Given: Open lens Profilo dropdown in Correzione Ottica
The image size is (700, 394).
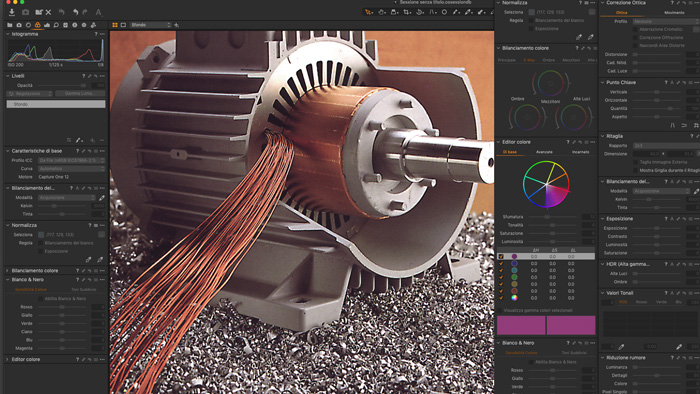Looking at the screenshot, I should pyautogui.click(x=666, y=21).
